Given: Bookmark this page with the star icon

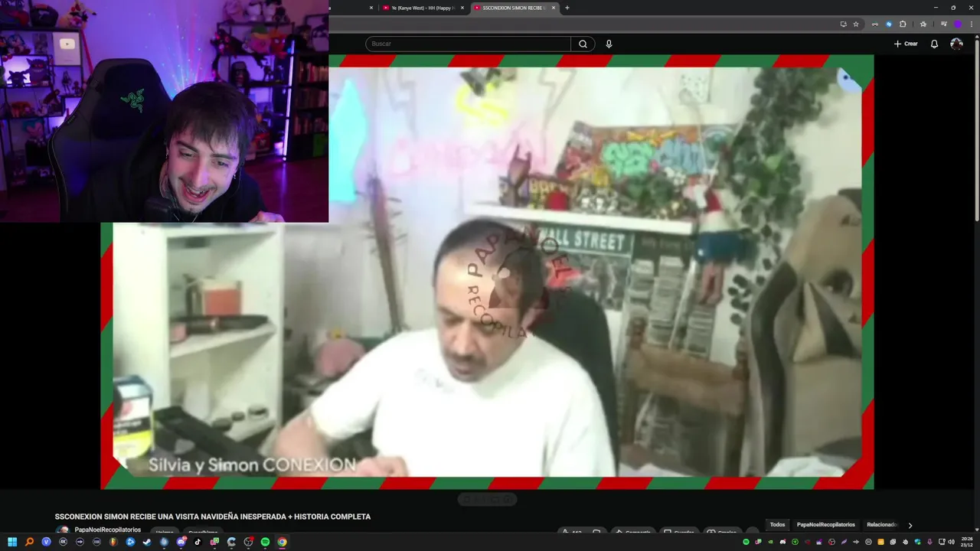Looking at the screenshot, I should [856, 24].
